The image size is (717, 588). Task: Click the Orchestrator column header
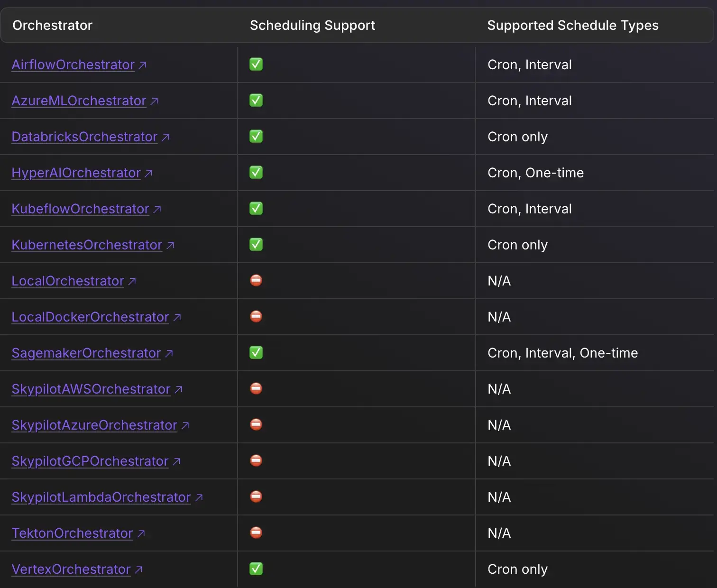pos(52,26)
